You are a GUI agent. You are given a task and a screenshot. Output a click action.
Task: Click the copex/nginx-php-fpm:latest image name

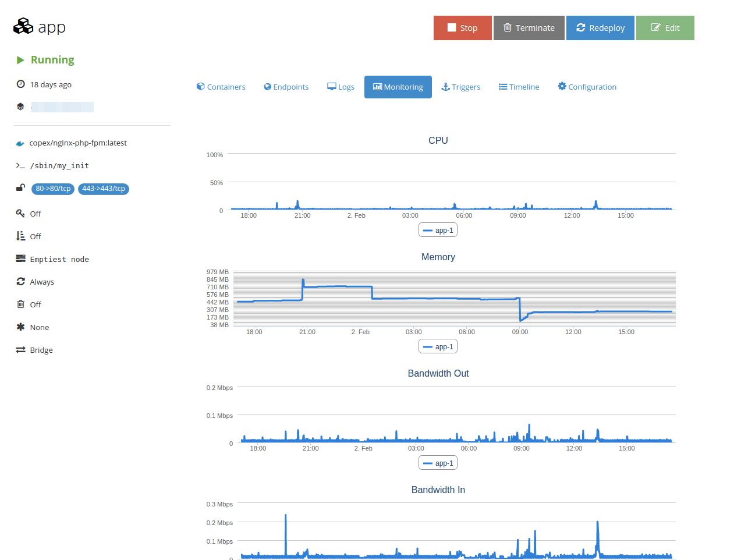(x=78, y=143)
